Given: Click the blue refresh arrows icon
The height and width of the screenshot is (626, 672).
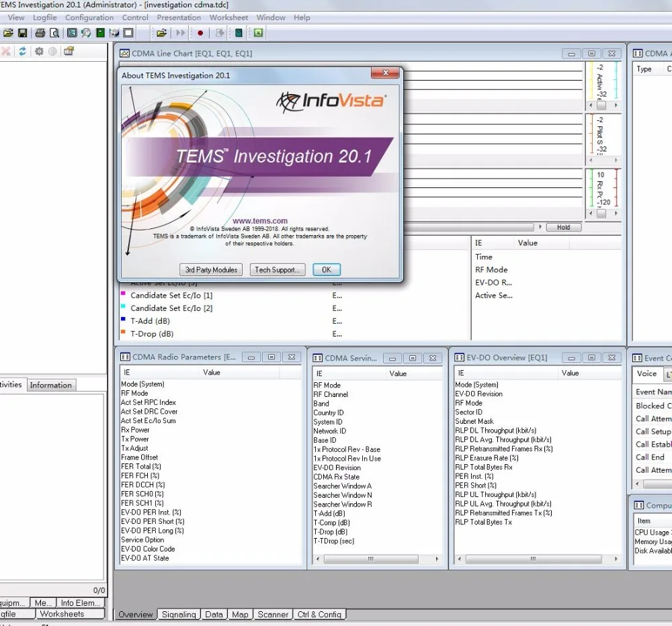Looking at the screenshot, I should 22,52.
